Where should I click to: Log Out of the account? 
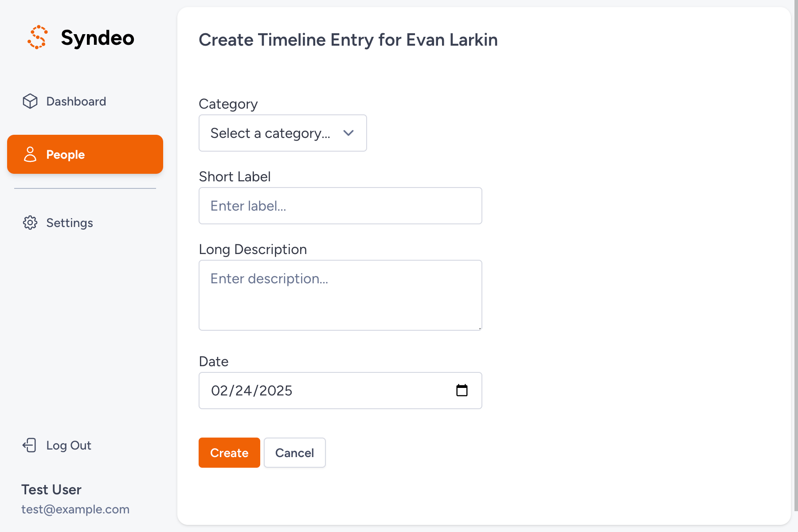point(69,446)
